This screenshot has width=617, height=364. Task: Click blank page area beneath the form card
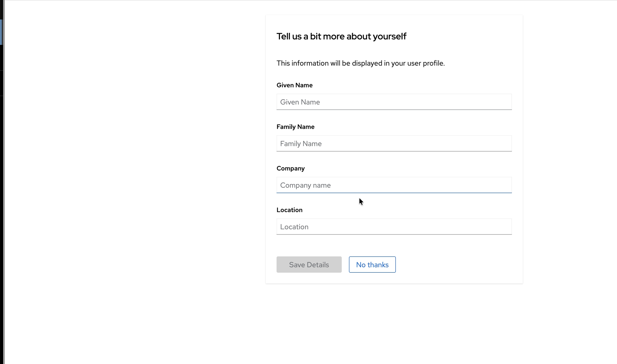click(393, 324)
